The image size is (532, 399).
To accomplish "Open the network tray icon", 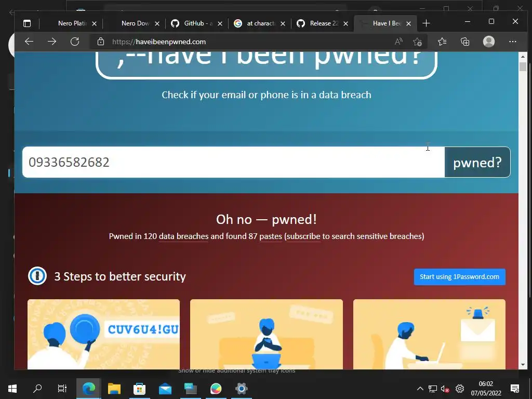I will [433, 389].
